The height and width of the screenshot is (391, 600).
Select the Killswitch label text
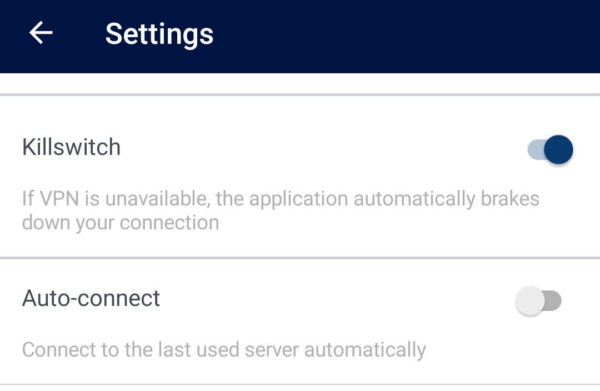click(x=71, y=147)
